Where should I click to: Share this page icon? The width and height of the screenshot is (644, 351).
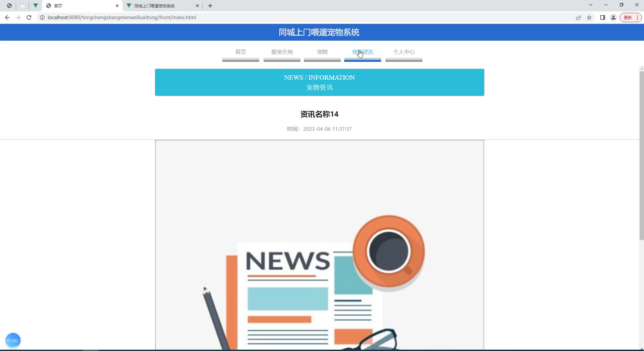point(579,17)
